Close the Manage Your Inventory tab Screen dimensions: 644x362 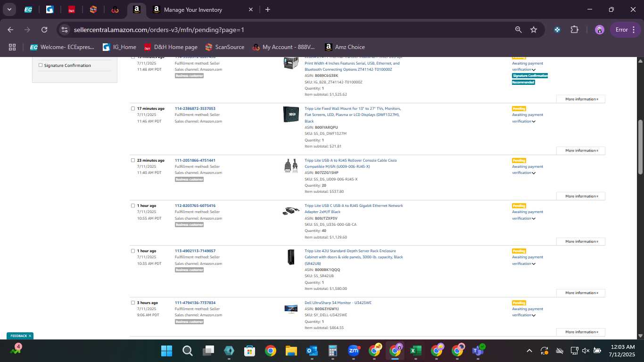[251, 9]
